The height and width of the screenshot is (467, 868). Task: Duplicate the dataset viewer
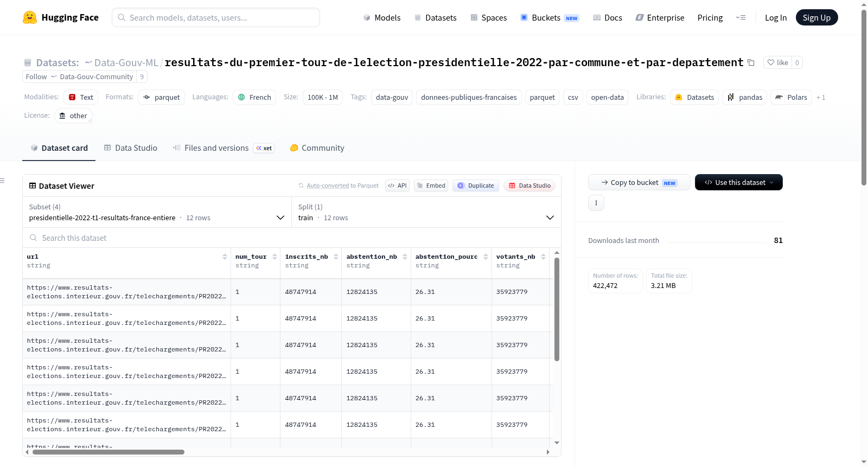pos(476,185)
